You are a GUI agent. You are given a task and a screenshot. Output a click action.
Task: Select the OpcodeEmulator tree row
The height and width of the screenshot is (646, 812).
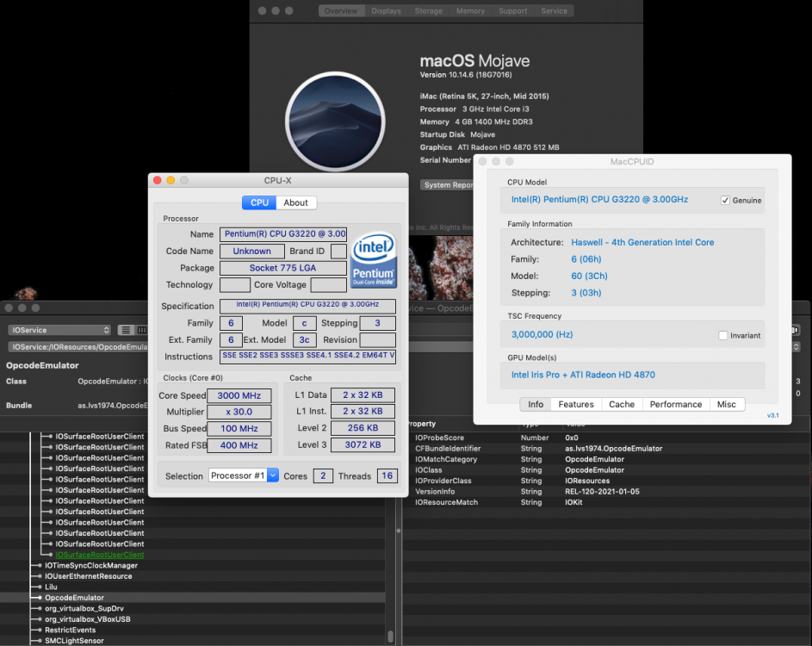click(193, 598)
